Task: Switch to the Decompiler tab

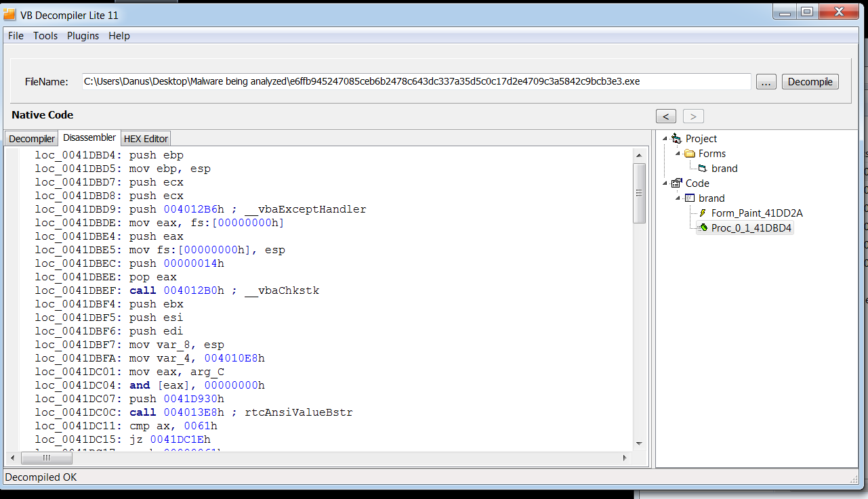Action: 32,139
